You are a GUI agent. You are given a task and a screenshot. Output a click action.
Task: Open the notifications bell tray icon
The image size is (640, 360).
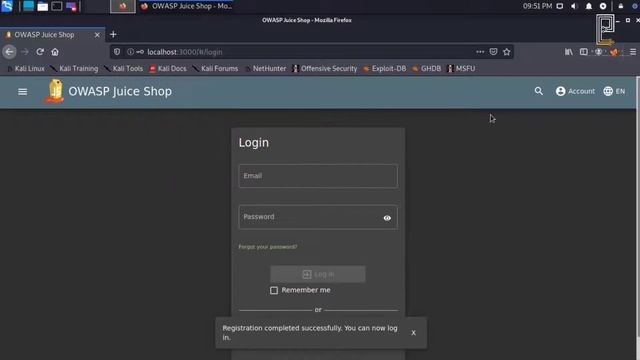point(589,6)
